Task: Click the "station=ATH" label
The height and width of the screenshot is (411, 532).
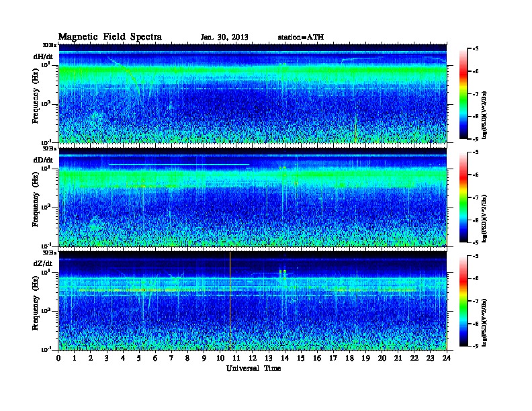Action: click(301, 38)
